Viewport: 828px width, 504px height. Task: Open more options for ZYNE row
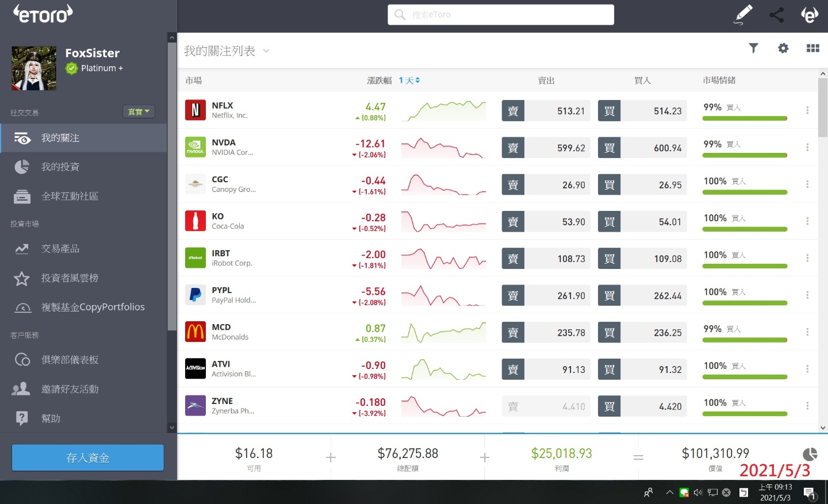point(807,406)
